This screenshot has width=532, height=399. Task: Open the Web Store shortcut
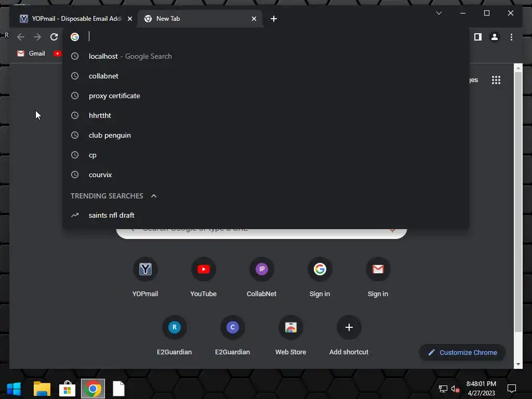(291, 336)
